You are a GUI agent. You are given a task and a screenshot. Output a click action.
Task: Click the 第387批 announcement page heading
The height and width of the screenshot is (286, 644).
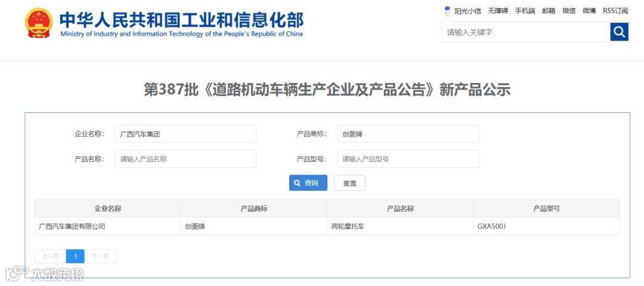[x=327, y=90]
